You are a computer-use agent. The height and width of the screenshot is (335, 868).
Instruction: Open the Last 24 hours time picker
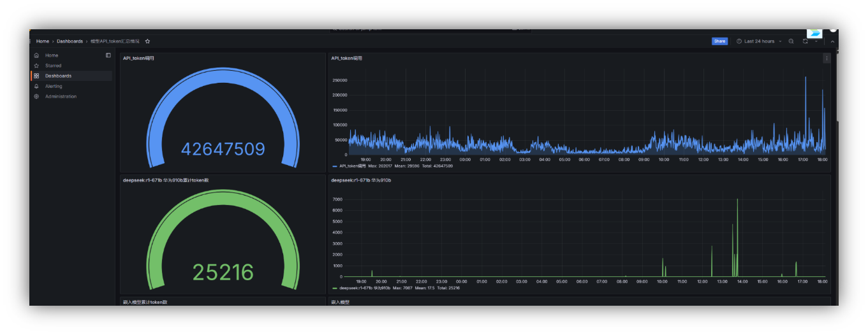[x=758, y=41]
